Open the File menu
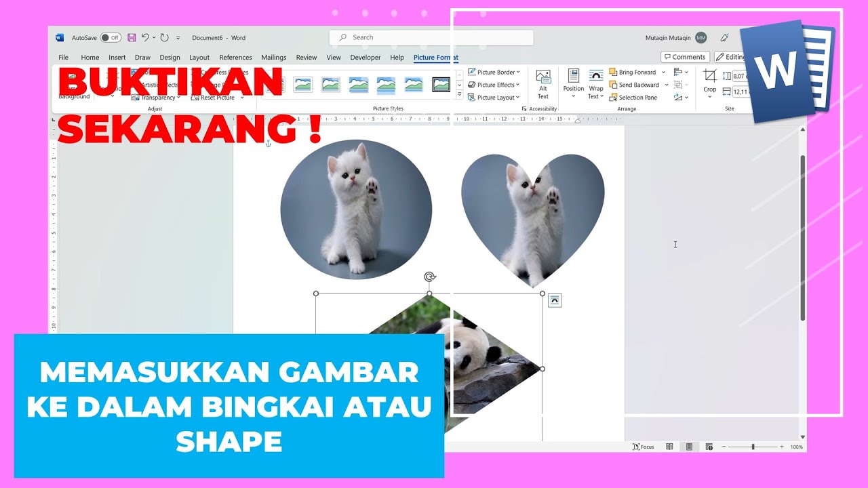The image size is (868, 488). [63, 58]
